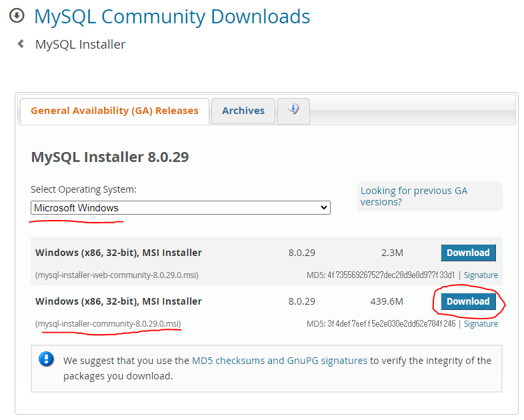Image resolution: width=524 pixels, height=420 pixels.
Task: Click the MD5 hash starting with 4f735569
Action: coord(391,275)
